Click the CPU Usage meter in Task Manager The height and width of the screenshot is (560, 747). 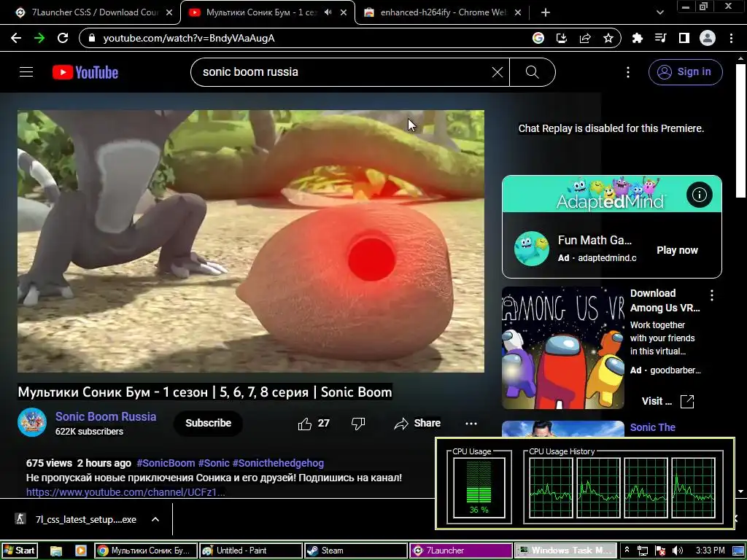pyautogui.click(x=479, y=488)
